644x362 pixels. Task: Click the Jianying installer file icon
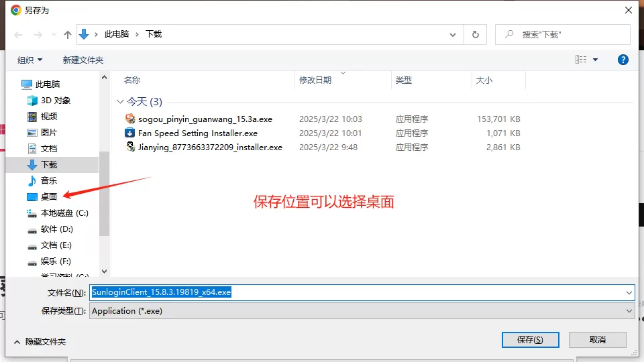pyautogui.click(x=130, y=147)
